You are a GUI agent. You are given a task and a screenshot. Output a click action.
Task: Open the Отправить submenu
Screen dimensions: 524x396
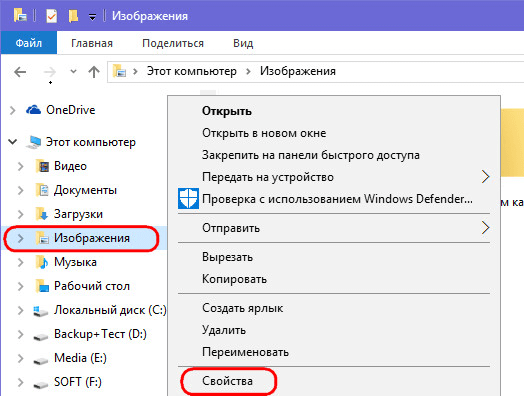pyautogui.click(x=334, y=228)
